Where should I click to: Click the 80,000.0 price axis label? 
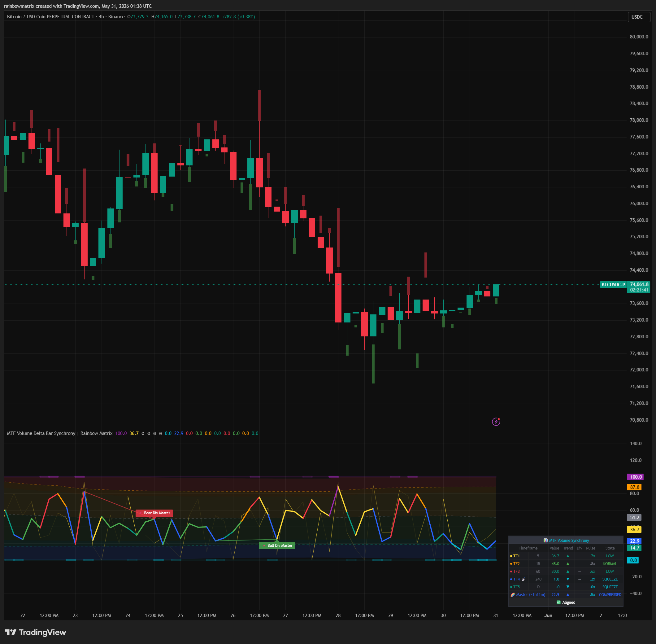tap(639, 37)
